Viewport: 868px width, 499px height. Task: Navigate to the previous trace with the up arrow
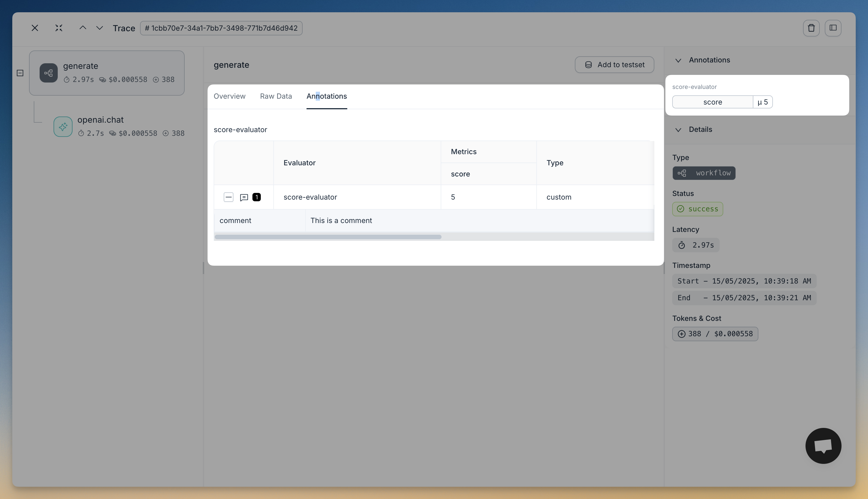coord(82,28)
